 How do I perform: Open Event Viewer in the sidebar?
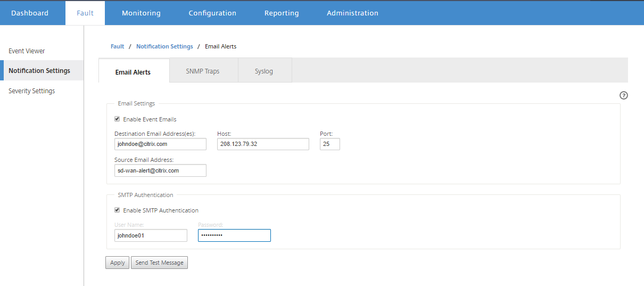27,51
